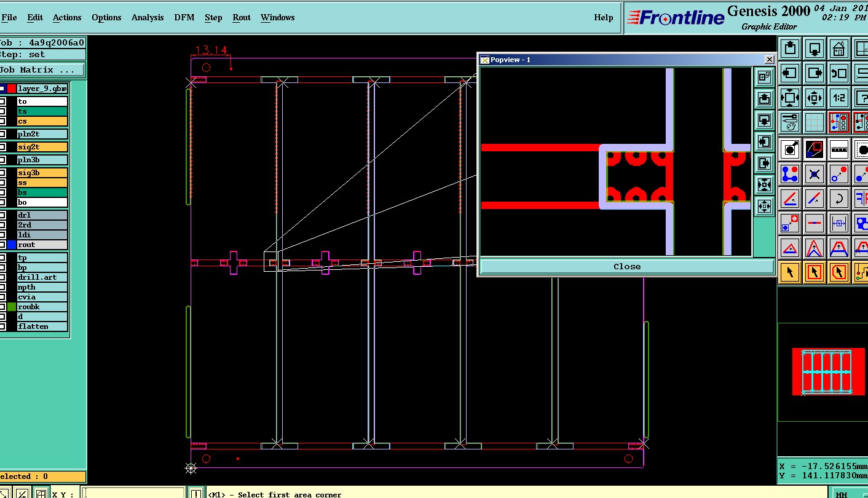Click the Job Matrix button
Viewport: 868px width, 498px height.
point(42,69)
